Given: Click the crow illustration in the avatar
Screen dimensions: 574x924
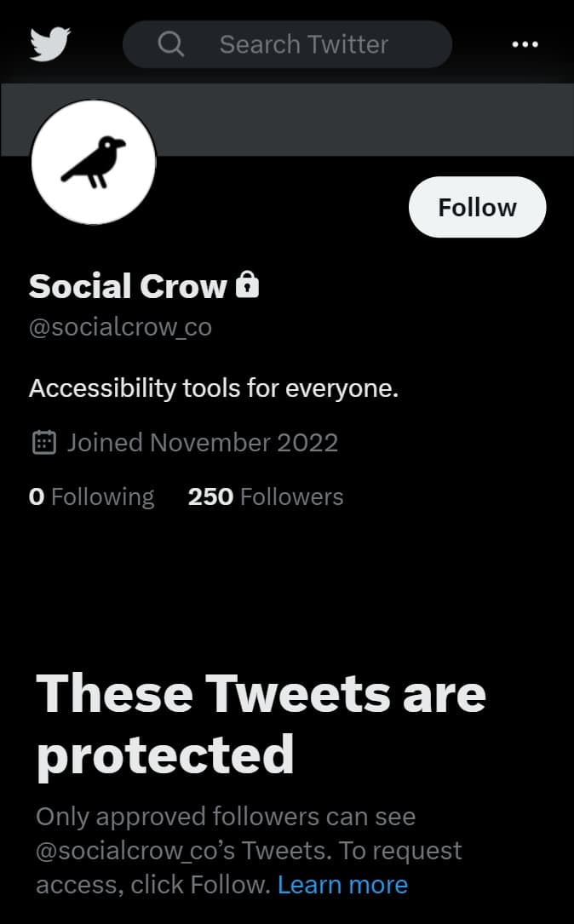Looking at the screenshot, I should click(93, 160).
